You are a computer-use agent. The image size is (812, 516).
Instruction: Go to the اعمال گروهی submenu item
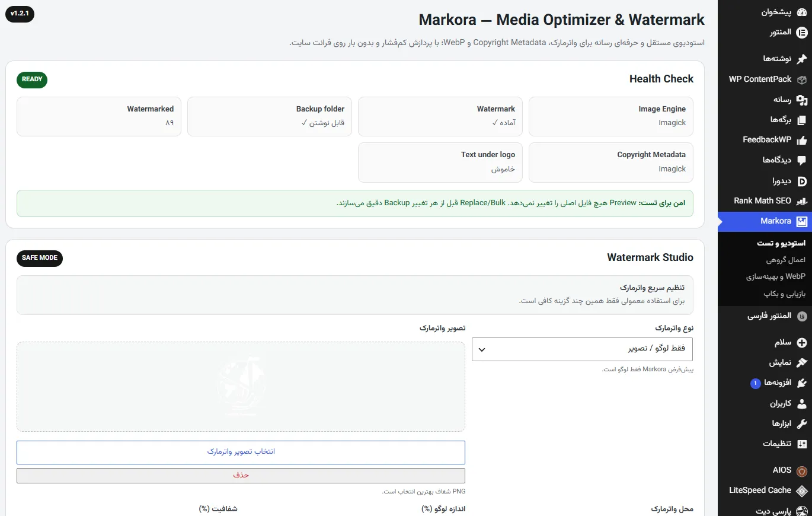pyautogui.click(x=786, y=260)
